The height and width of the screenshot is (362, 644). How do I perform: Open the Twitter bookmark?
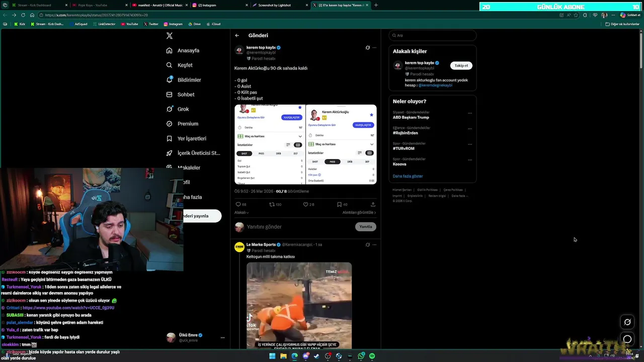151,24
